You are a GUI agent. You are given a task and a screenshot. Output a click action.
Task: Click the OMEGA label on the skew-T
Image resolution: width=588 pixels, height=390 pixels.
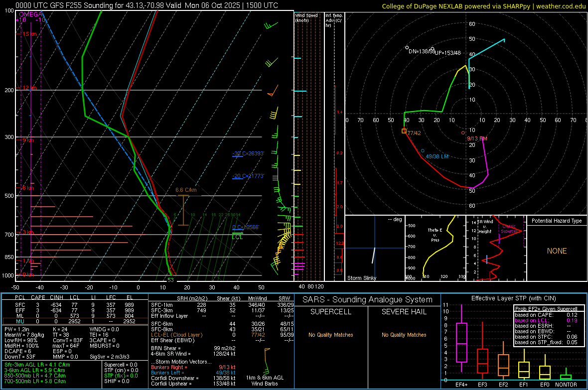click(x=31, y=14)
